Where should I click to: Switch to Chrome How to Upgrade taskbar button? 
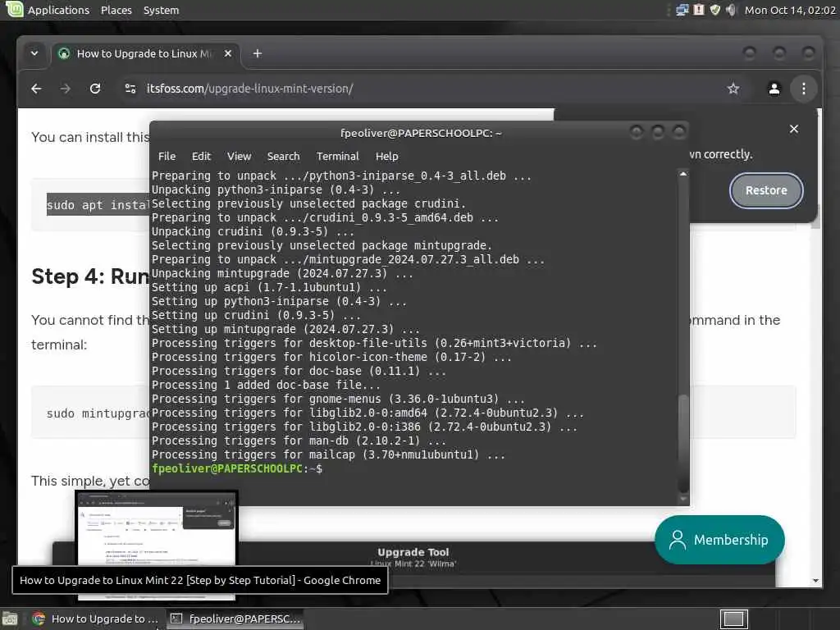click(95, 619)
